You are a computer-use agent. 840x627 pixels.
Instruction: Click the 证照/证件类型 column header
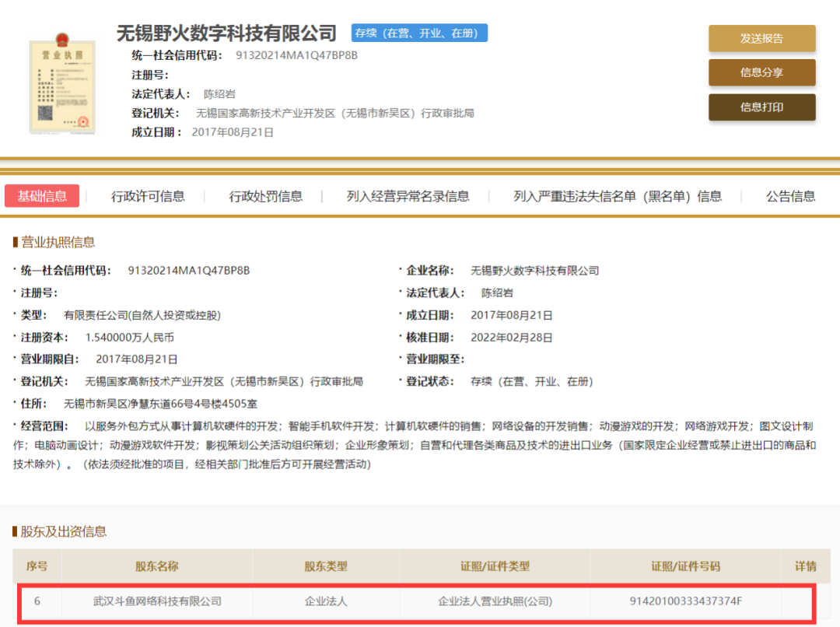click(x=495, y=566)
